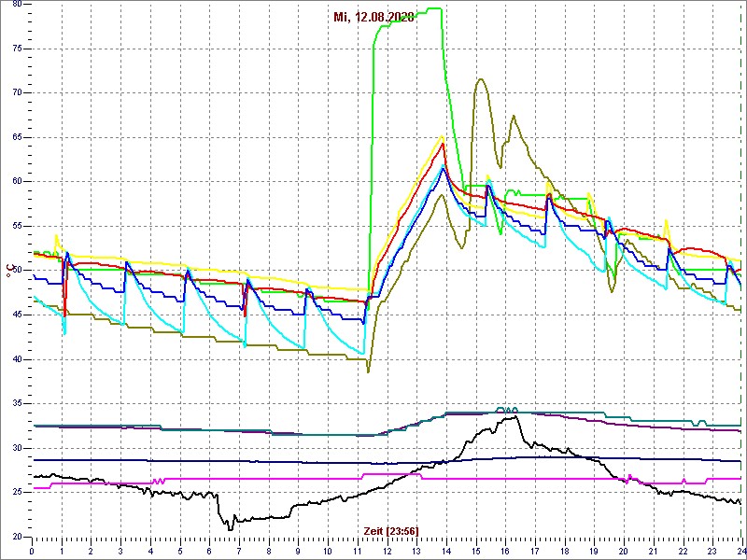Click the yellow curve's peak near 65°C
This screenshot has height=560, width=747.
(x=443, y=136)
